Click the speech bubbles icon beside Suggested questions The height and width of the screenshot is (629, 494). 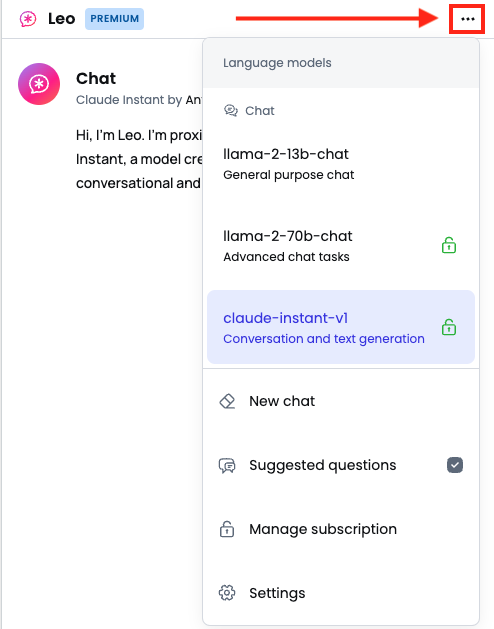point(227,465)
